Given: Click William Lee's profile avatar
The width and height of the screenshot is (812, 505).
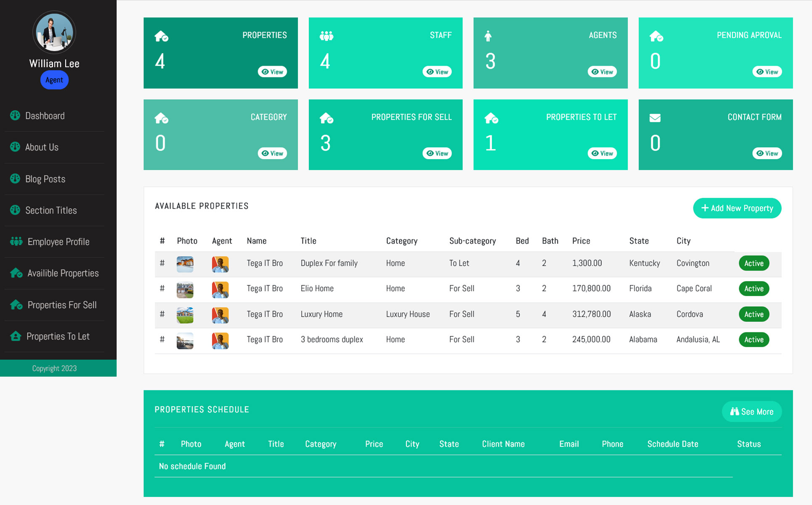Looking at the screenshot, I should click(54, 32).
